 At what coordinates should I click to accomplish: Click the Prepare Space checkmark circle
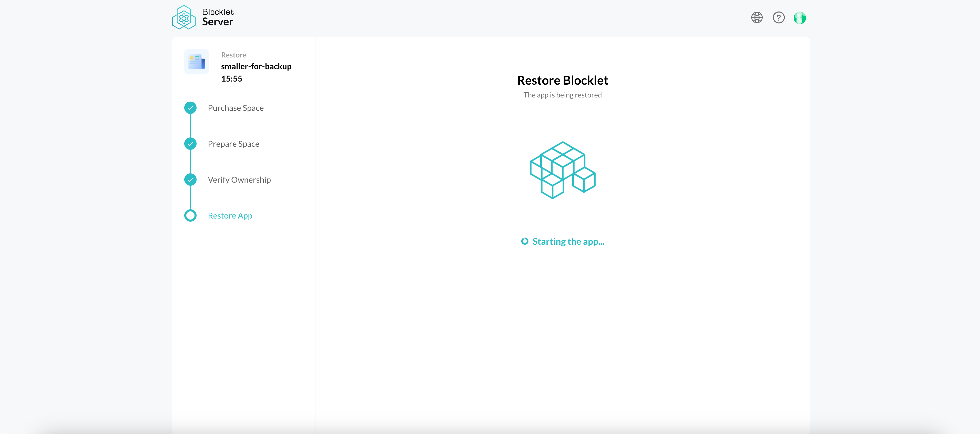click(191, 144)
